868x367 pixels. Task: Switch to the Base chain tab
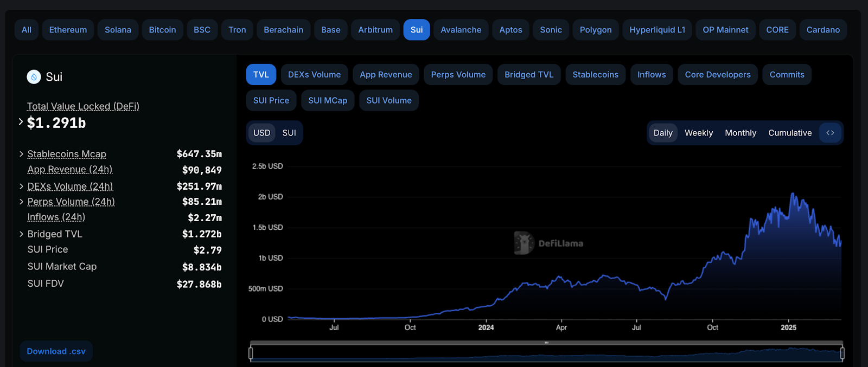tap(331, 30)
